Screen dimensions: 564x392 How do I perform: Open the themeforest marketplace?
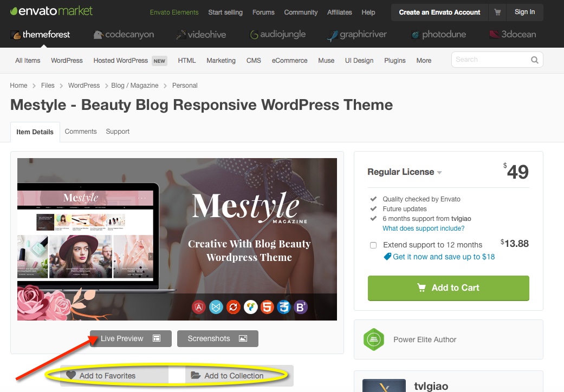pyautogui.click(x=40, y=35)
